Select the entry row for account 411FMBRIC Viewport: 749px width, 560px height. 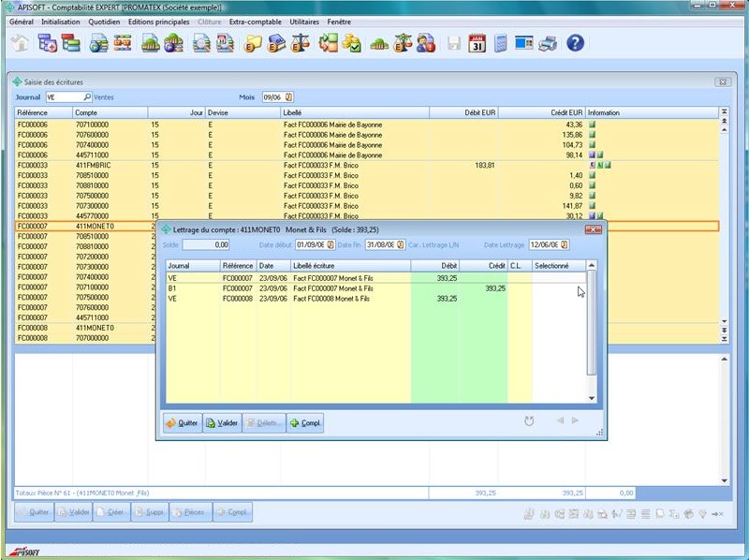(x=367, y=166)
